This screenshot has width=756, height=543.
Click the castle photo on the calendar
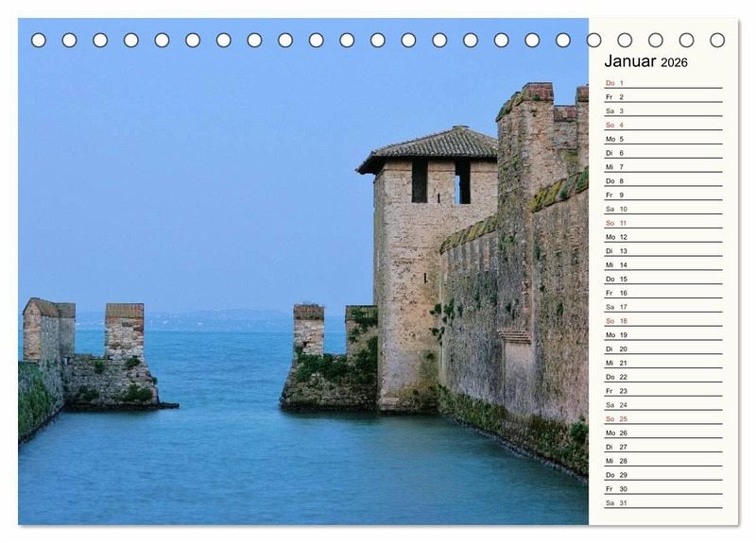point(303,271)
